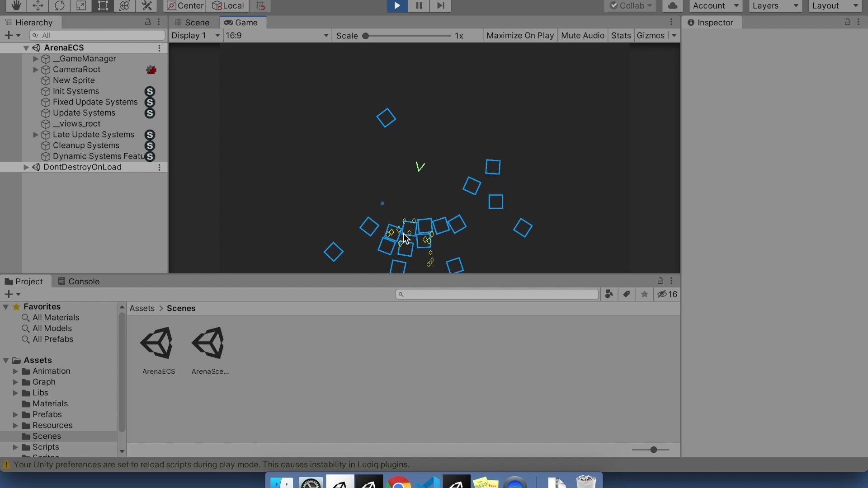Lock the Project panel

[x=660, y=281]
